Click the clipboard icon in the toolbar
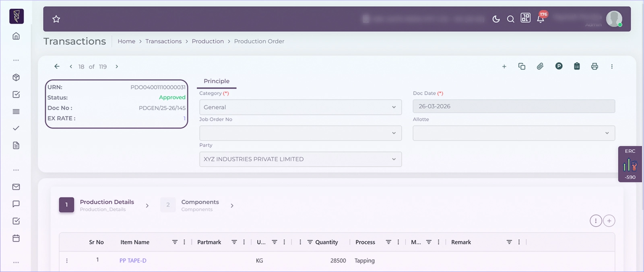 click(577, 66)
